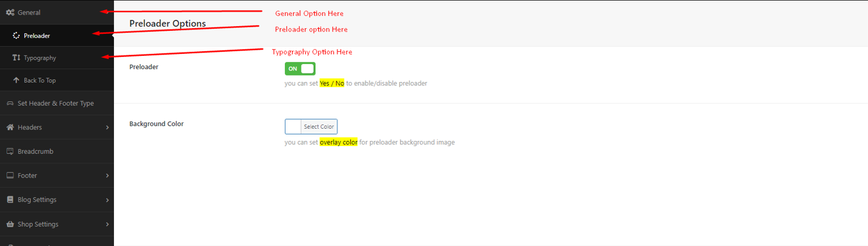Image resolution: width=868 pixels, height=246 pixels.
Task: Expand the Headers submenu chevron
Action: click(x=107, y=127)
